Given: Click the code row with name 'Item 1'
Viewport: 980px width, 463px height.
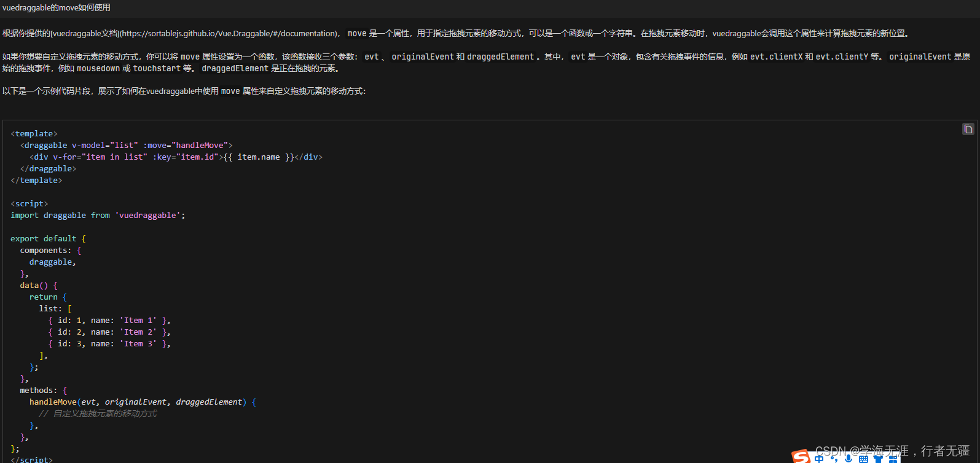Looking at the screenshot, I should tap(109, 320).
